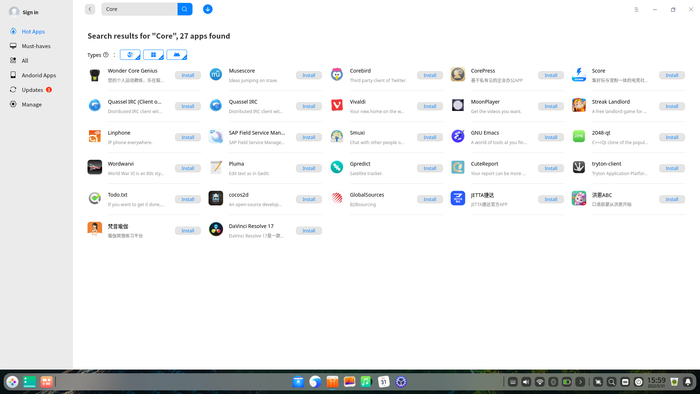Screen dimensions: 700x394
Task: Open the main menu hamburger icon
Action: pos(636,9)
